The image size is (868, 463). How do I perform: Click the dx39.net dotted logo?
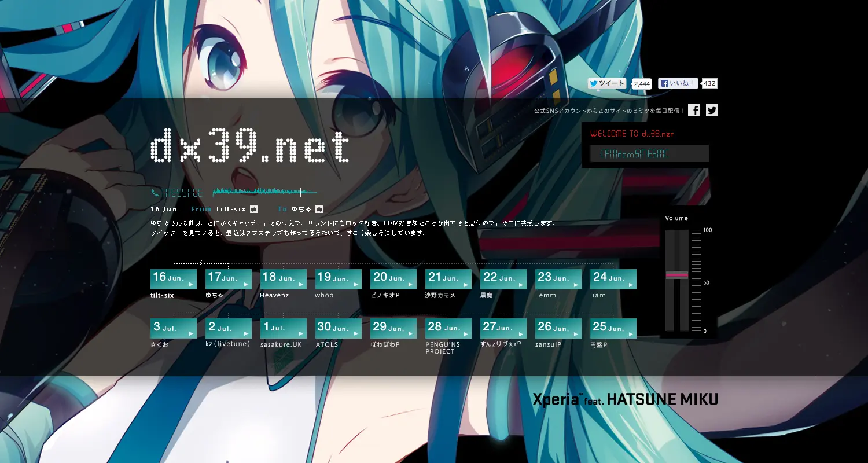coord(249,145)
